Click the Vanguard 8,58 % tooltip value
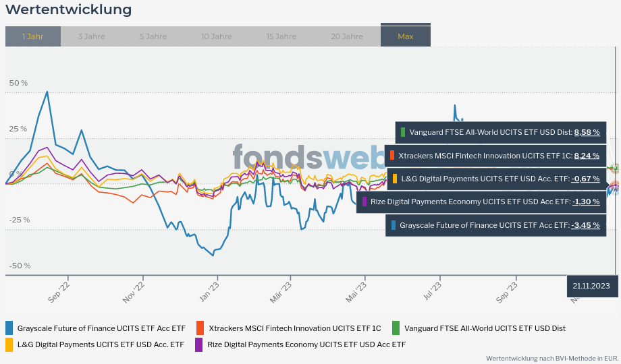The image size is (621, 364). coord(587,132)
